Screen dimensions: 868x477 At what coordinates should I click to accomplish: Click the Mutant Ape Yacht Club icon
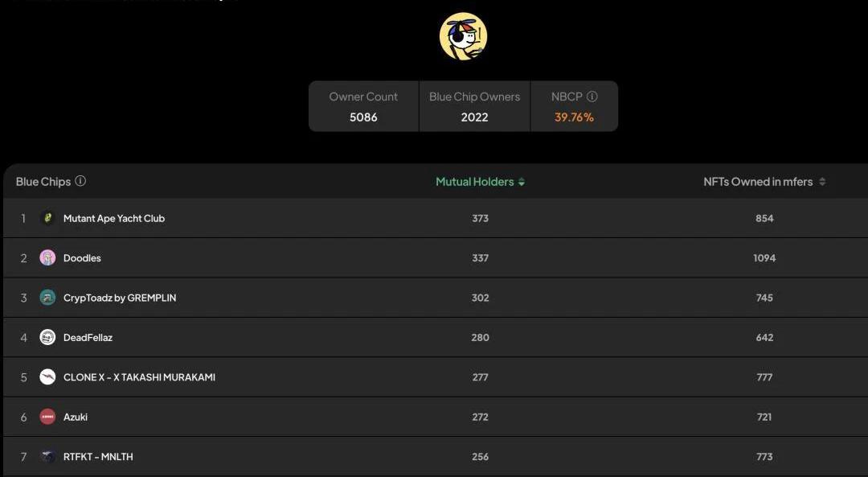pyautogui.click(x=47, y=218)
